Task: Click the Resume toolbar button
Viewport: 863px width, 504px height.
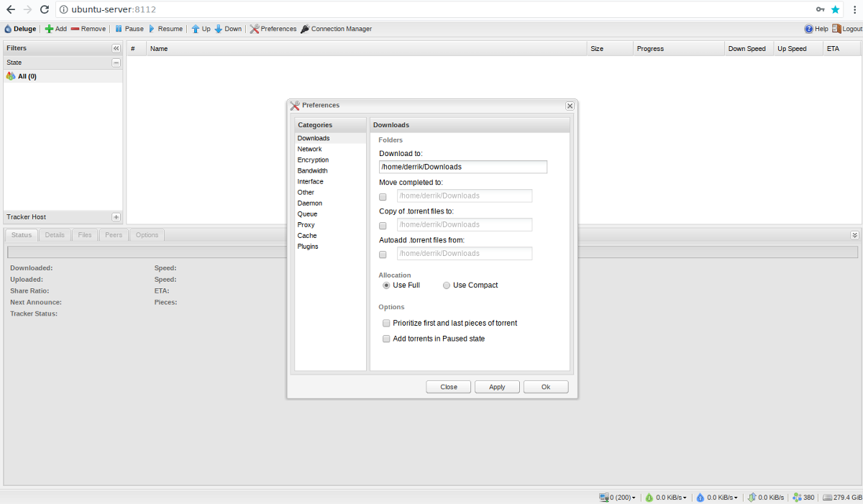Action: pyautogui.click(x=165, y=29)
